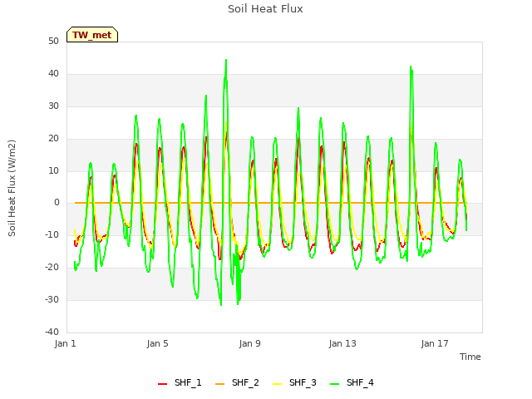The width and height of the screenshot is (532, 399).
Task: Click the Jan 5 x-axis tick label
Action: coord(157,343)
